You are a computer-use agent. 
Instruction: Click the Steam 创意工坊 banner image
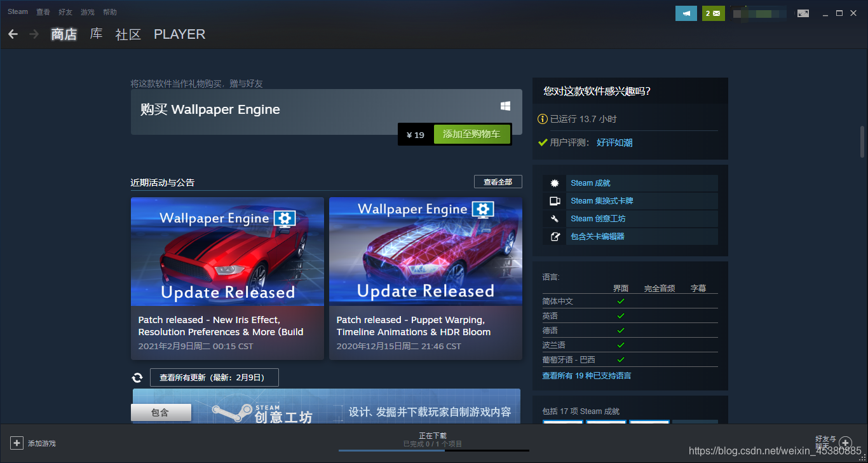click(x=327, y=406)
